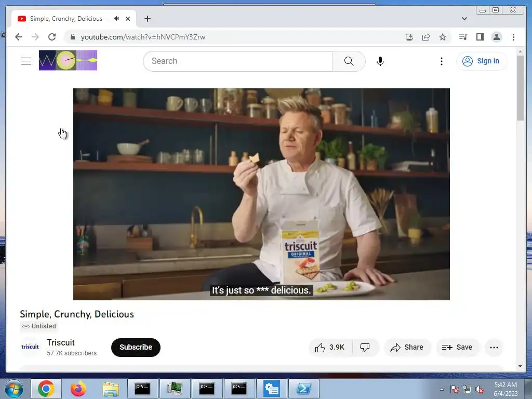Open the YouTube hamburger guide menu

[26, 61]
